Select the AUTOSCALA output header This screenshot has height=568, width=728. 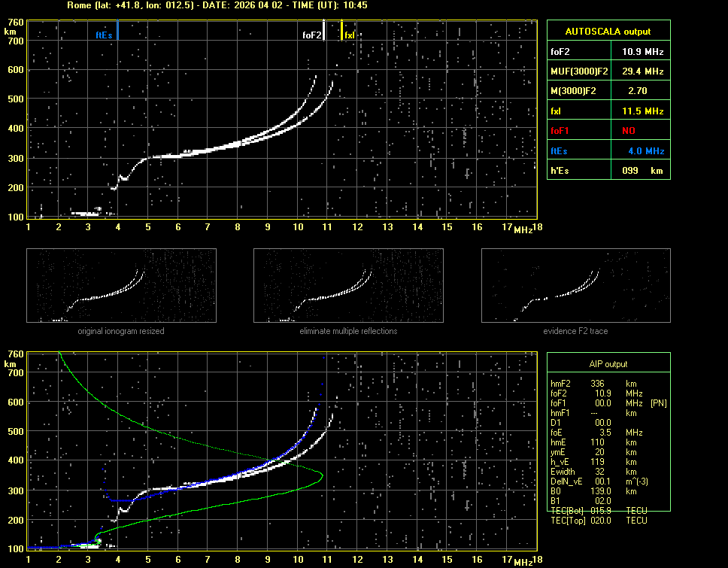[x=608, y=32]
